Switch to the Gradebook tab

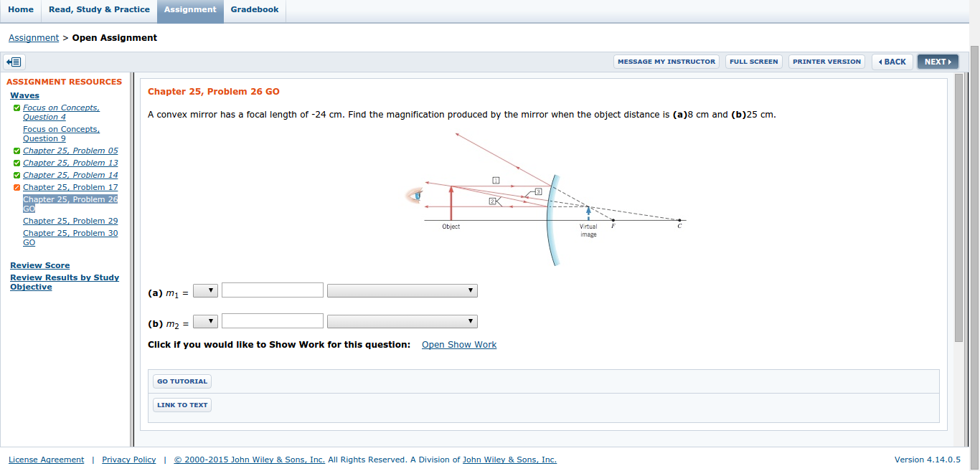click(x=254, y=9)
